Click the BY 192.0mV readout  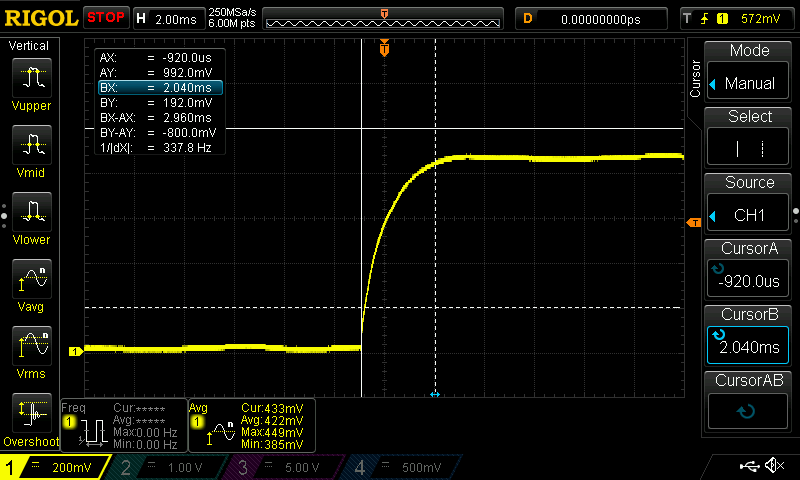click(156, 103)
